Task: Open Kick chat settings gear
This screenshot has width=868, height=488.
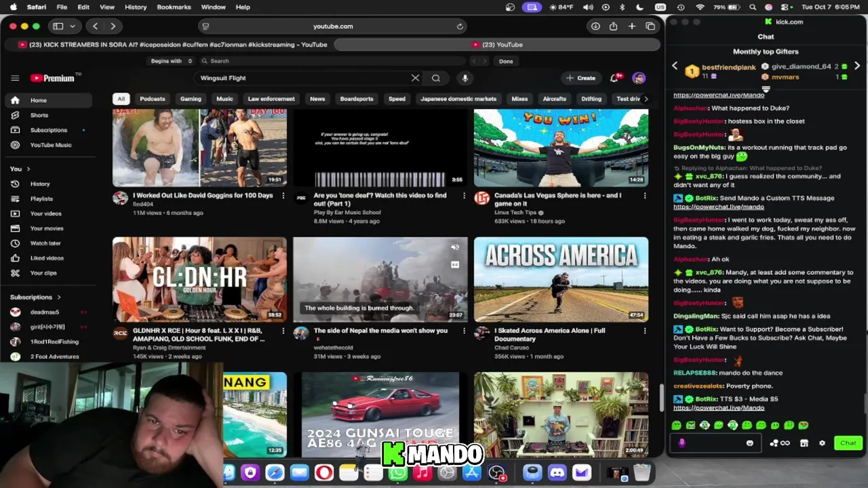Action: coord(822,443)
